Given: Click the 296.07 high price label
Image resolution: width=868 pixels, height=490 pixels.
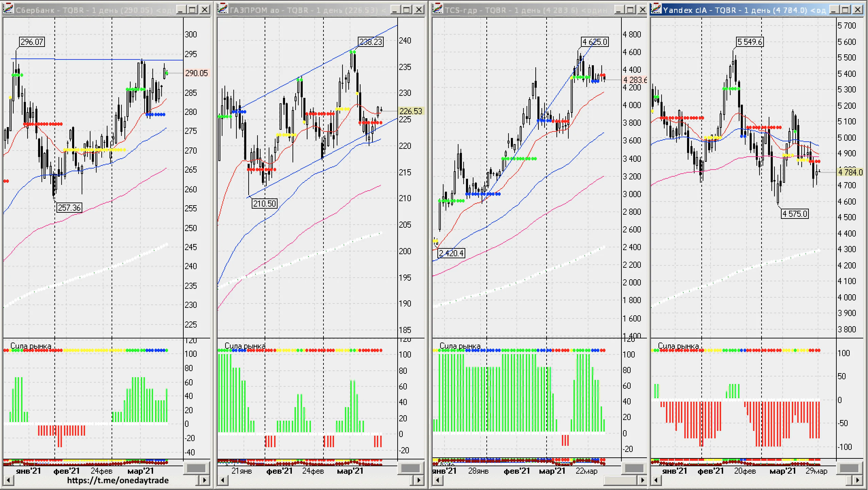Looking at the screenshot, I should coord(32,42).
